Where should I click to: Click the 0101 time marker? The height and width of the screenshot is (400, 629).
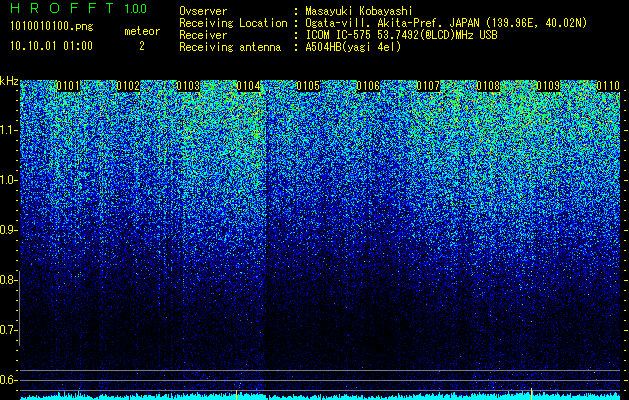point(68,86)
